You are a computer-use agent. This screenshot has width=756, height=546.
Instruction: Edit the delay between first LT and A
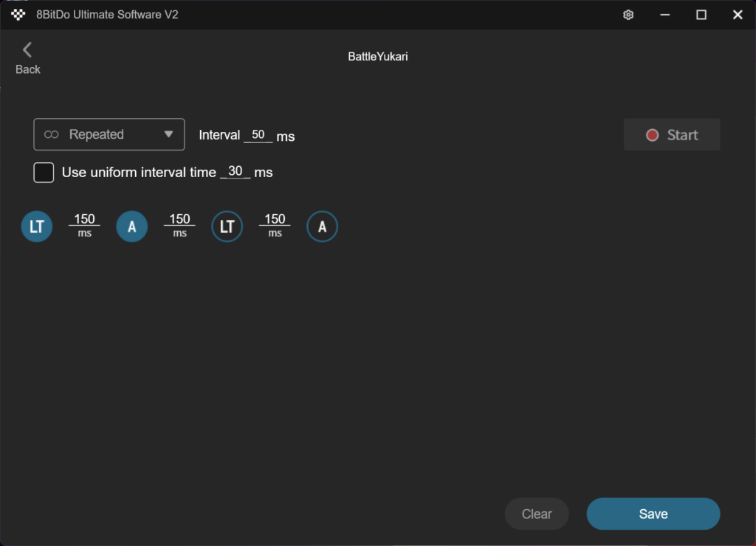click(85, 219)
